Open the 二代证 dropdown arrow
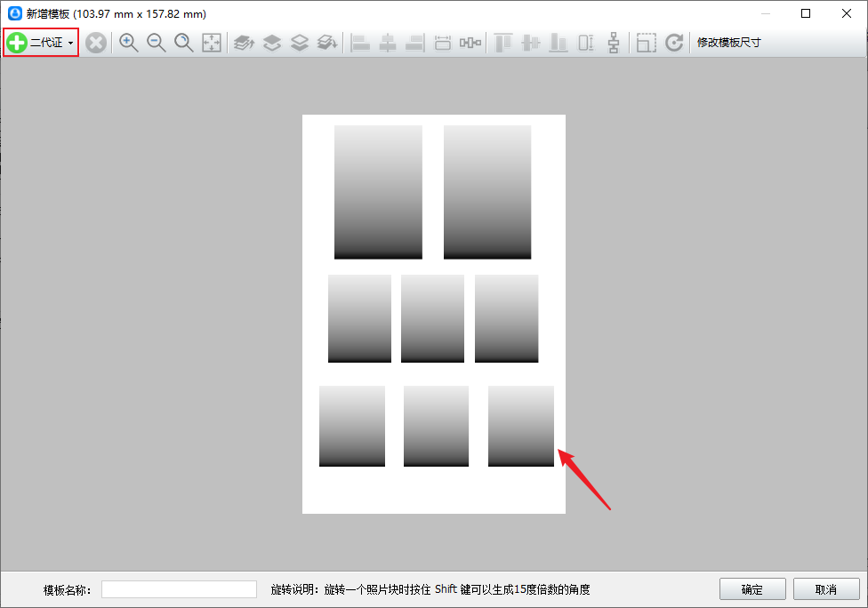 (x=71, y=44)
